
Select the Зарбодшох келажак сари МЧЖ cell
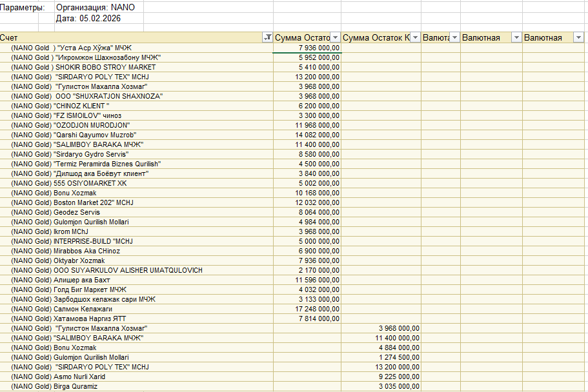(x=136, y=299)
